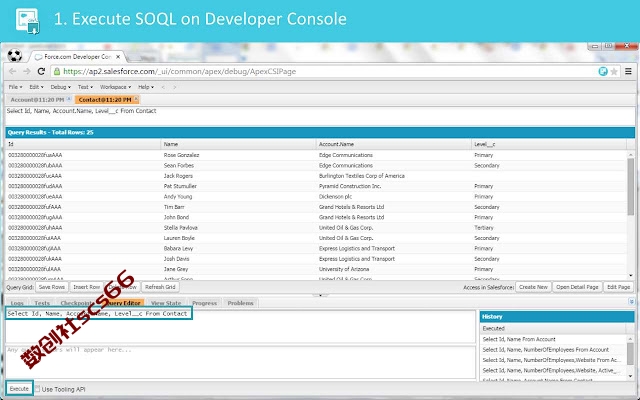The height and width of the screenshot is (400, 640).
Task: Open the Edit menu
Action: (x=36, y=87)
